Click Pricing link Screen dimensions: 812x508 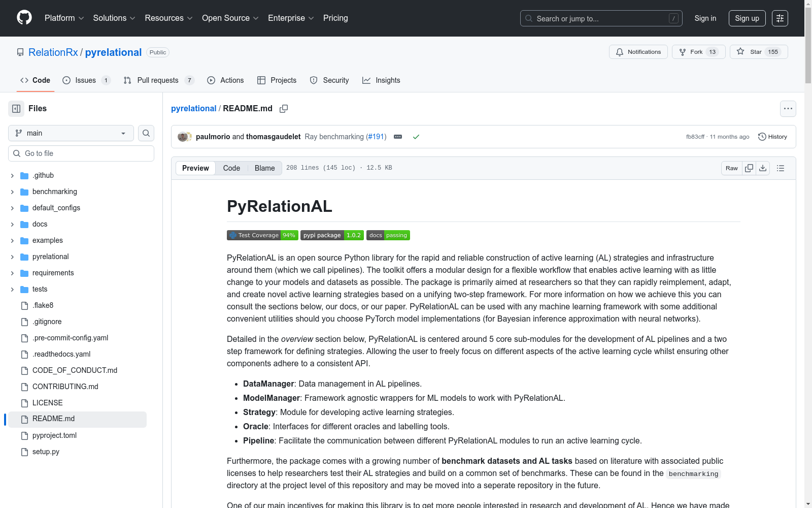pos(335,18)
